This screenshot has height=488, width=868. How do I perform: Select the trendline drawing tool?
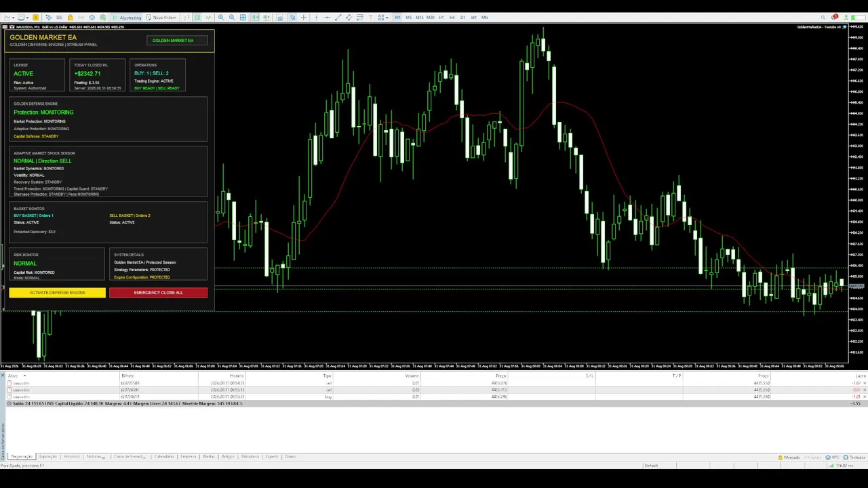click(338, 17)
